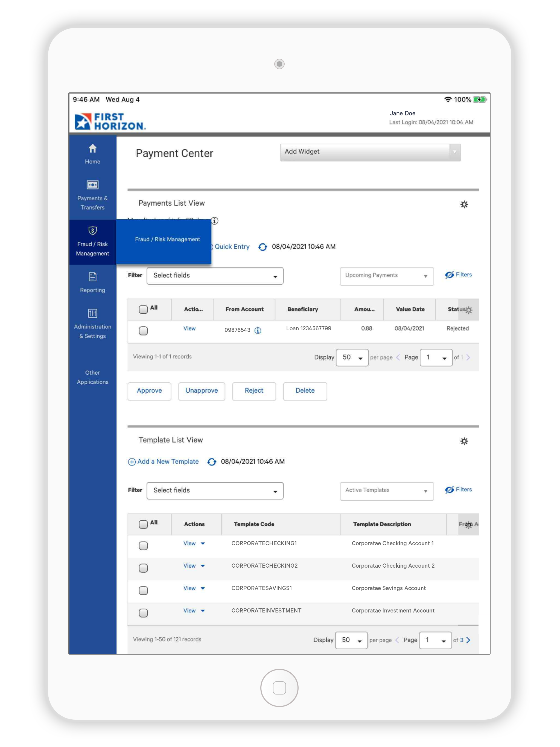Open the Add Widget dropdown
Image resolution: width=560 pixels, height=747 pixels.
click(370, 152)
